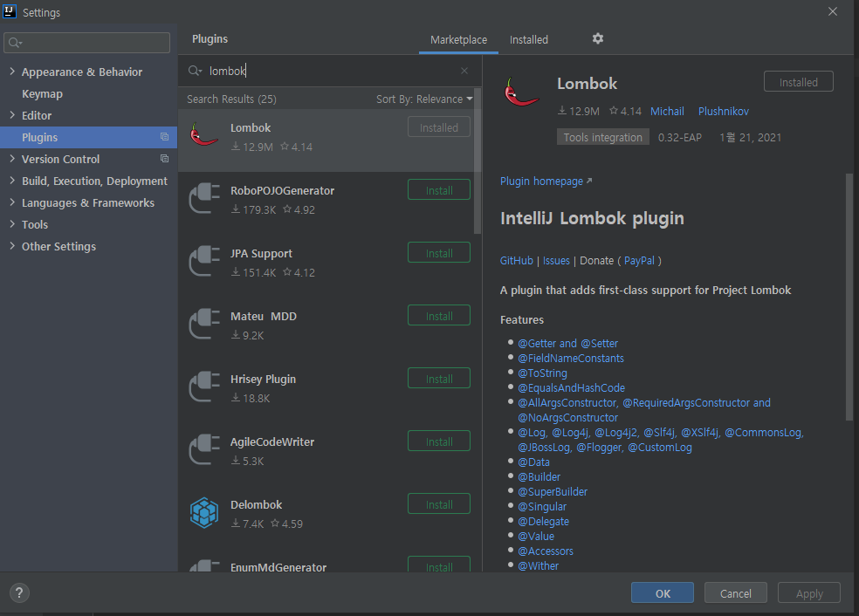Click the copy icon beside Plugins

point(164,137)
